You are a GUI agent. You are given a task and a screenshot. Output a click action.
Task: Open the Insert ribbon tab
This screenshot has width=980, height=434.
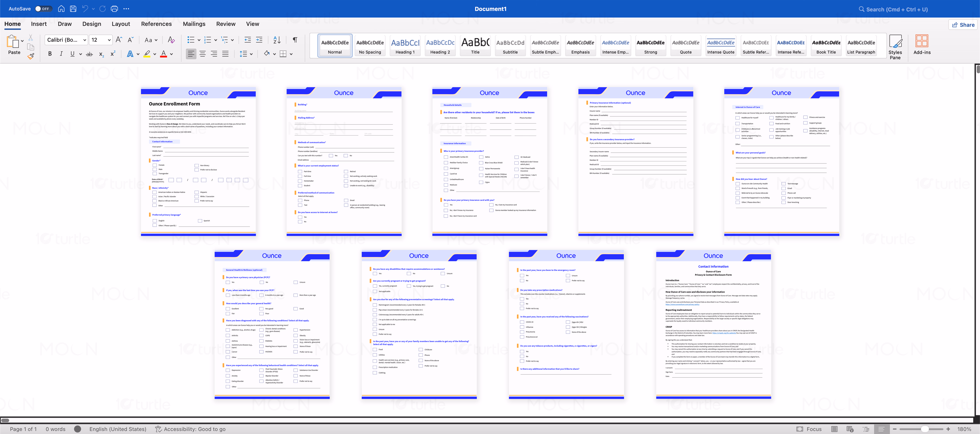[x=39, y=24]
